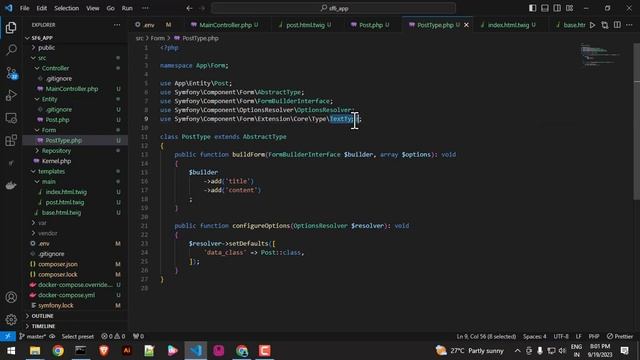The image size is (640, 360).
Task: Open Remote Explorer icon
Action: click(x=11, y=118)
